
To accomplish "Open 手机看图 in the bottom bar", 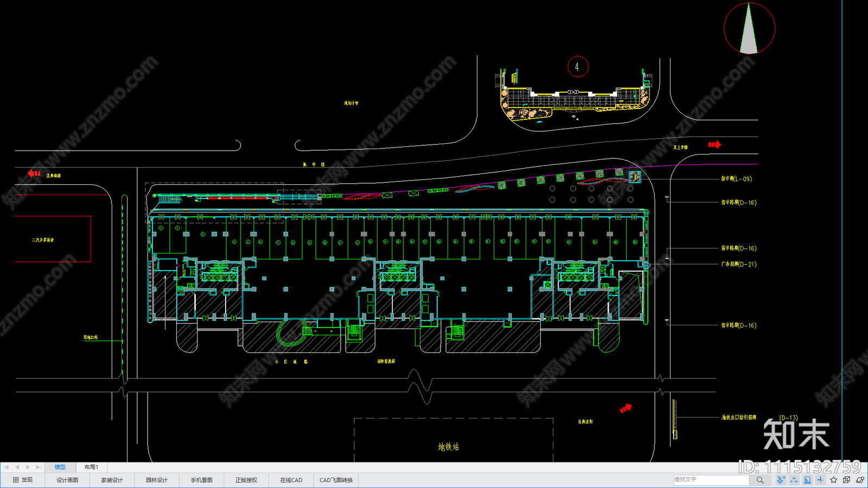I will [201, 480].
